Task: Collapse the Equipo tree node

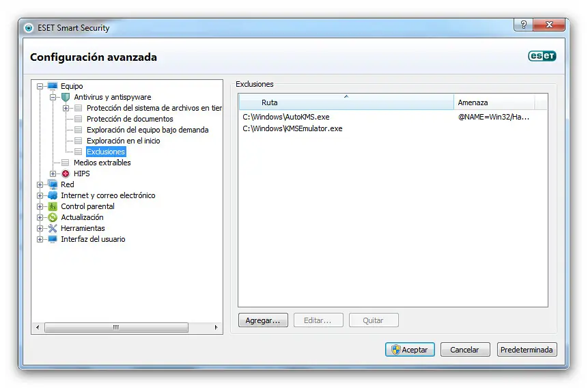Action: point(40,86)
